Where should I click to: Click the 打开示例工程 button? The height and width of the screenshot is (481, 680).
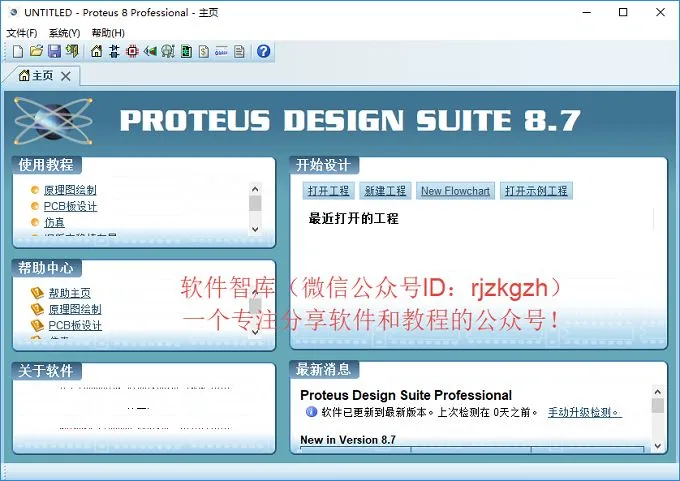point(536,191)
